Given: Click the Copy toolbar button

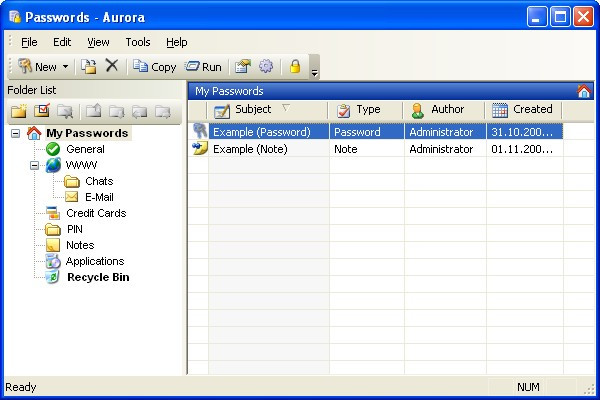Looking at the screenshot, I should (x=155, y=67).
